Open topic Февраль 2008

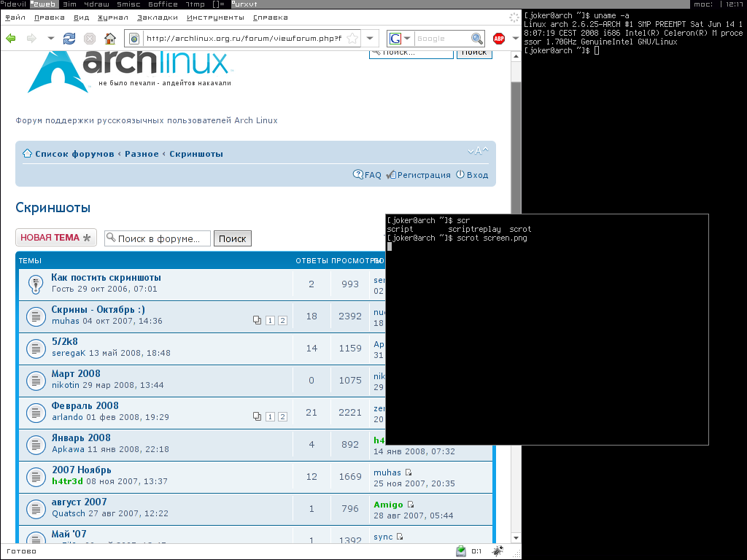(85, 405)
